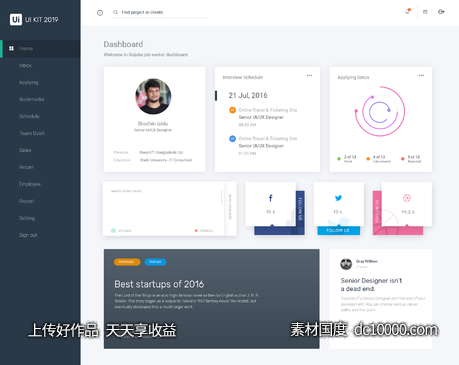Select the 21 Jul, 2016 date
Viewport: 459px width, 365px height.
pyautogui.click(x=248, y=96)
